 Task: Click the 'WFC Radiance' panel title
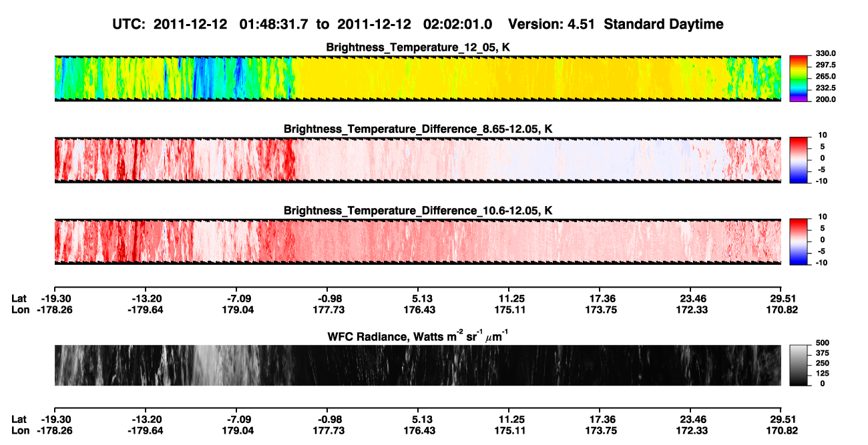pos(419,336)
